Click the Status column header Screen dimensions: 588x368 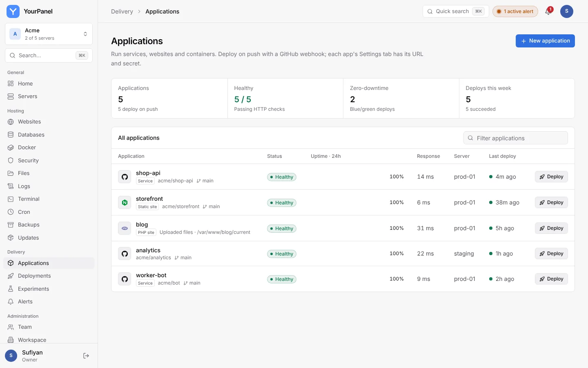pyautogui.click(x=274, y=156)
